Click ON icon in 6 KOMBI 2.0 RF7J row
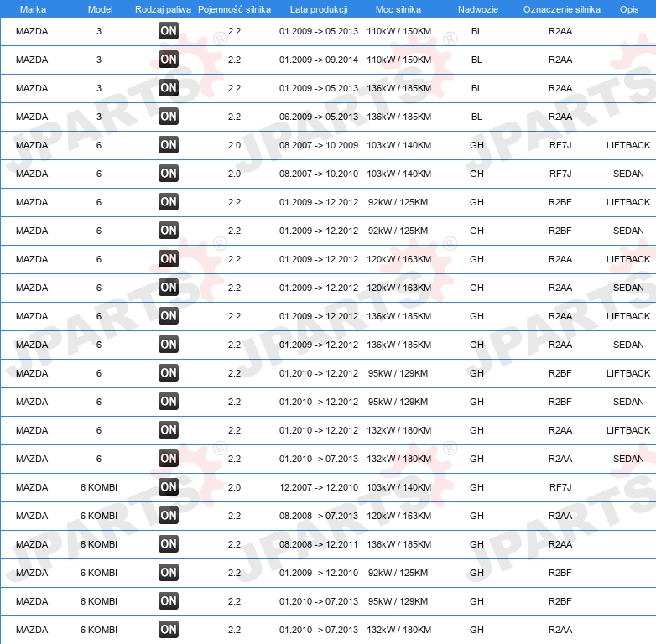The height and width of the screenshot is (644, 656). (169, 487)
